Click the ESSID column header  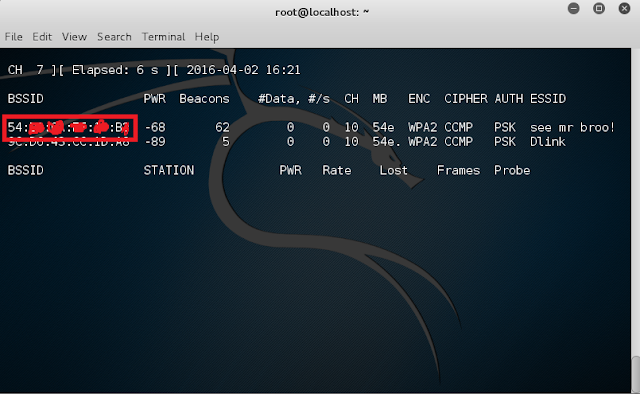click(x=548, y=99)
